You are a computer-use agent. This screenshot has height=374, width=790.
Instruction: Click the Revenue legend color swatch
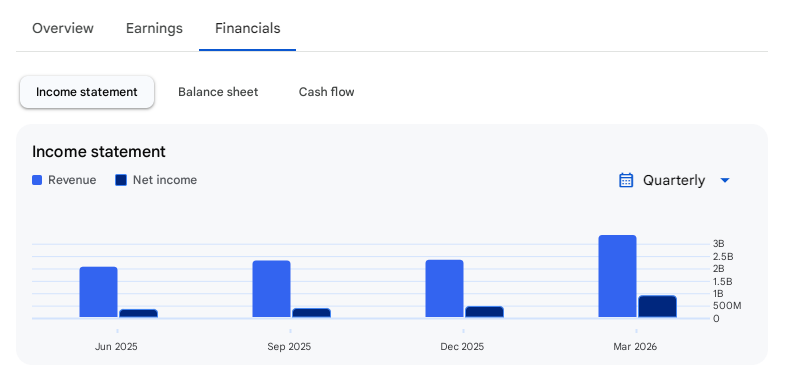[x=37, y=180]
